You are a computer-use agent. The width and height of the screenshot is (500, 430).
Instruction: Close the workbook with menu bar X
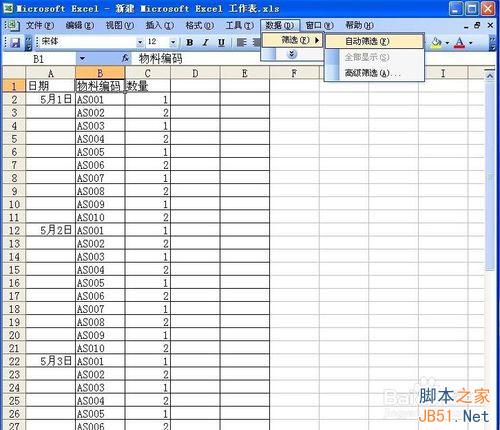click(490, 25)
